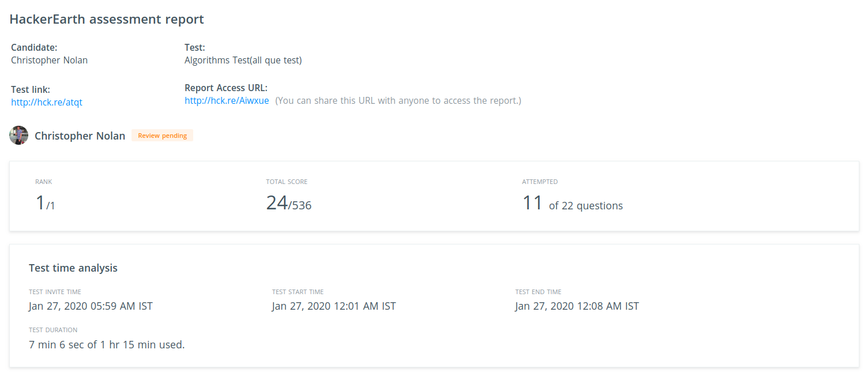Click Christopher Nolan's profile avatar
Viewport: 868px width, 372px height.
[19, 136]
